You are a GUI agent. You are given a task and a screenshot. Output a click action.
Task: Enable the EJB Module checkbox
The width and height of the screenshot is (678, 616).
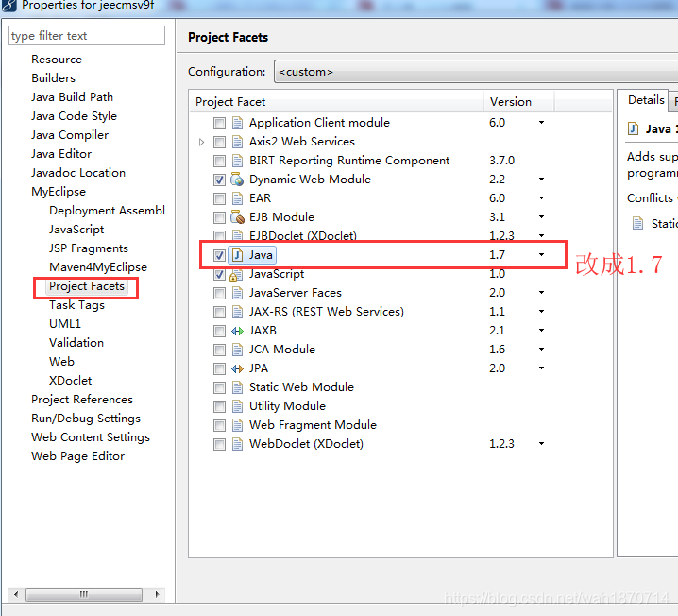219,217
